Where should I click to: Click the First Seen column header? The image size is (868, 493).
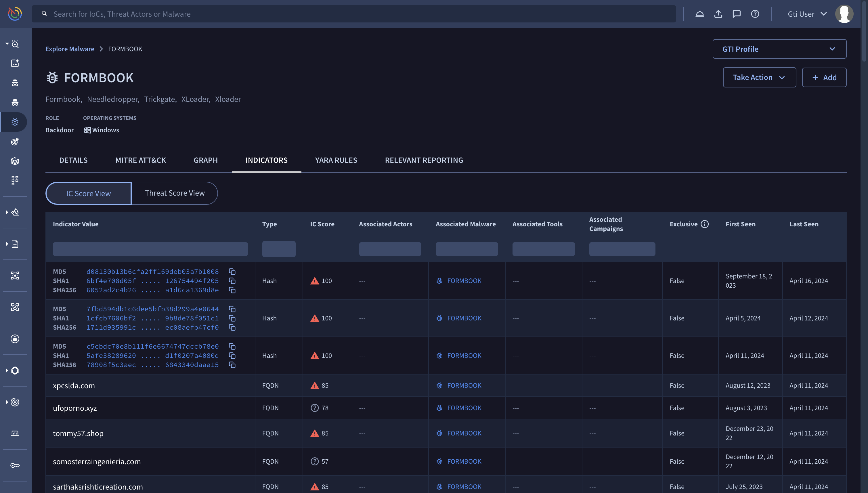pos(740,224)
